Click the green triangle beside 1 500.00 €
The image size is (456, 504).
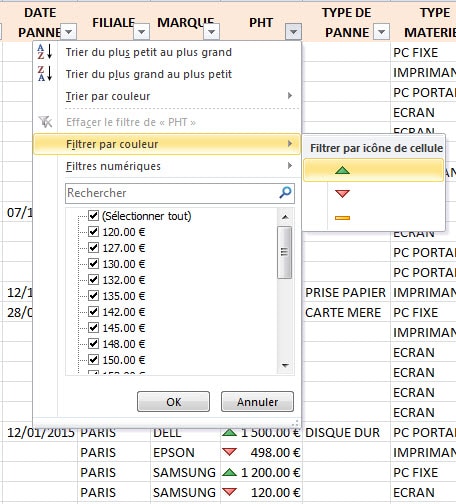[229, 433]
